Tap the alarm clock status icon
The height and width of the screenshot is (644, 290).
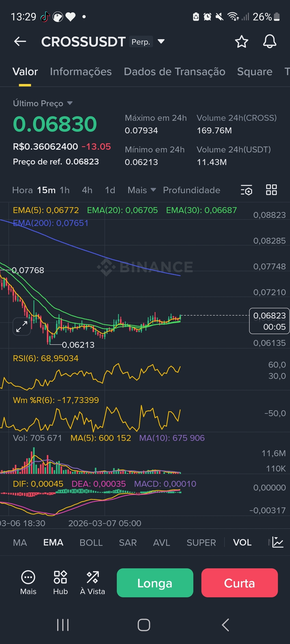point(207,17)
